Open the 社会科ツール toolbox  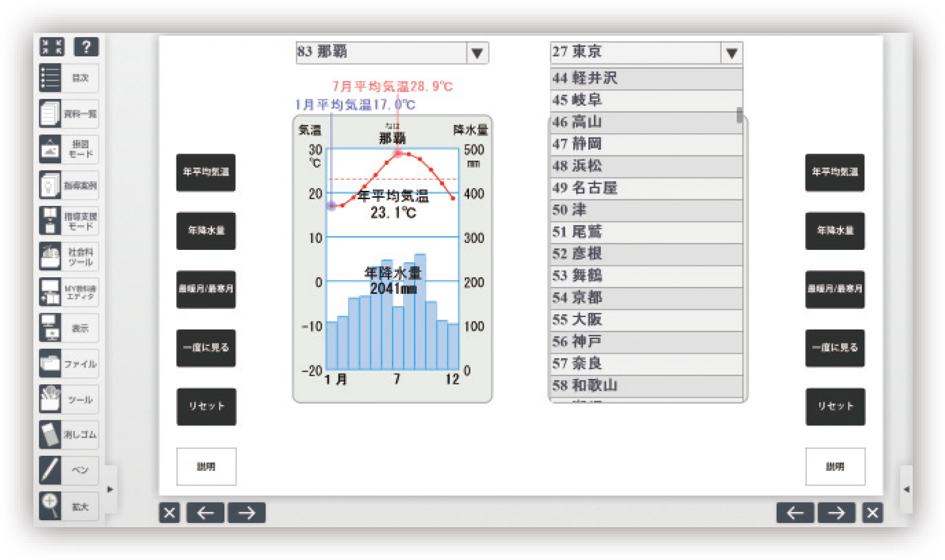click(x=68, y=257)
